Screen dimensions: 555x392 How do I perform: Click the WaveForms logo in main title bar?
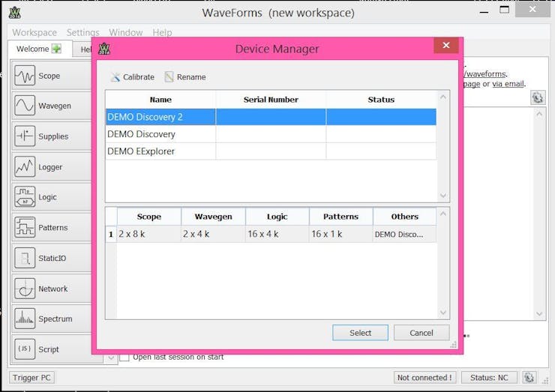(14, 13)
